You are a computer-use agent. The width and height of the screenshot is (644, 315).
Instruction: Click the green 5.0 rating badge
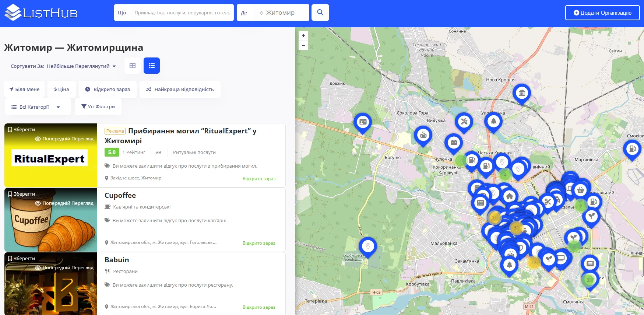click(x=112, y=152)
